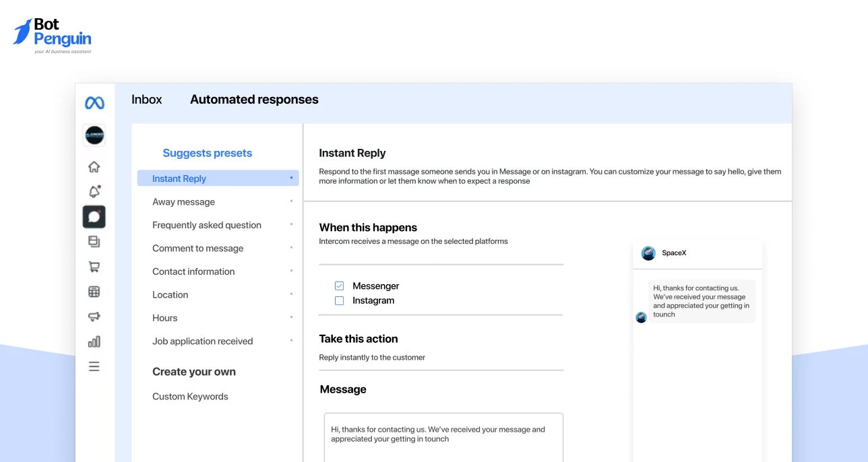Open notifications bell icon
The height and width of the screenshot is (462, 868).
pyautogui.click(x=94, y=191)
